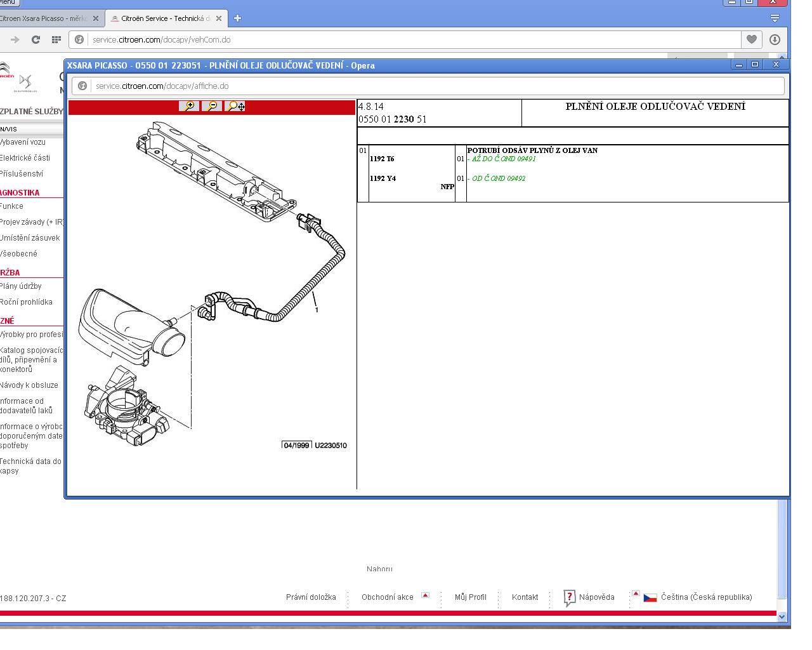
Task: Go forward in main browser history
Action: tap(15, 39)
